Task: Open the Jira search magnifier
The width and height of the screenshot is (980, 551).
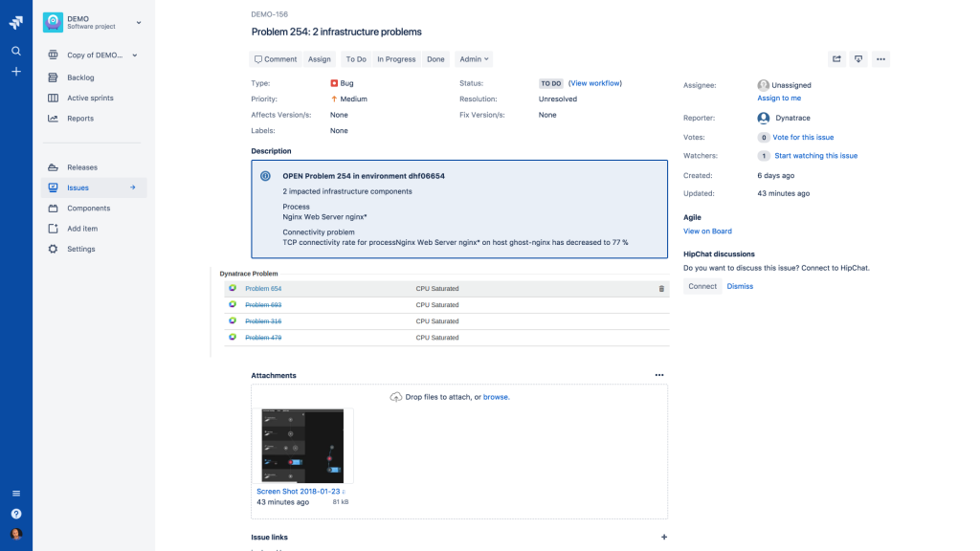Action: pos(15,50)
